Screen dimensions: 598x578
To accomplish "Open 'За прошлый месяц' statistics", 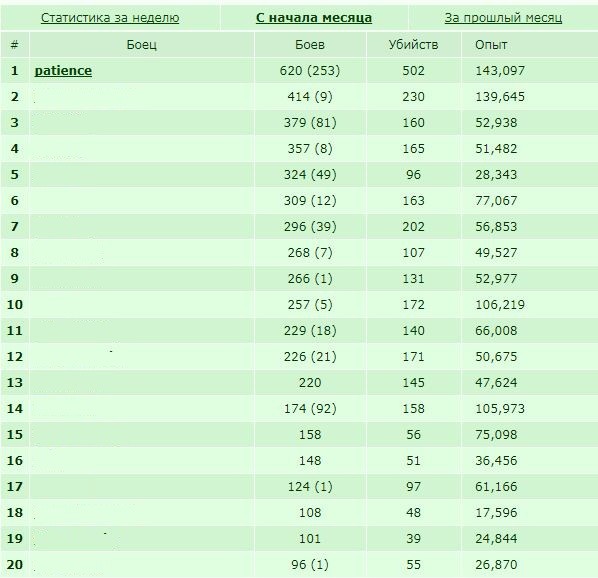I will click(x=503, y=18).
